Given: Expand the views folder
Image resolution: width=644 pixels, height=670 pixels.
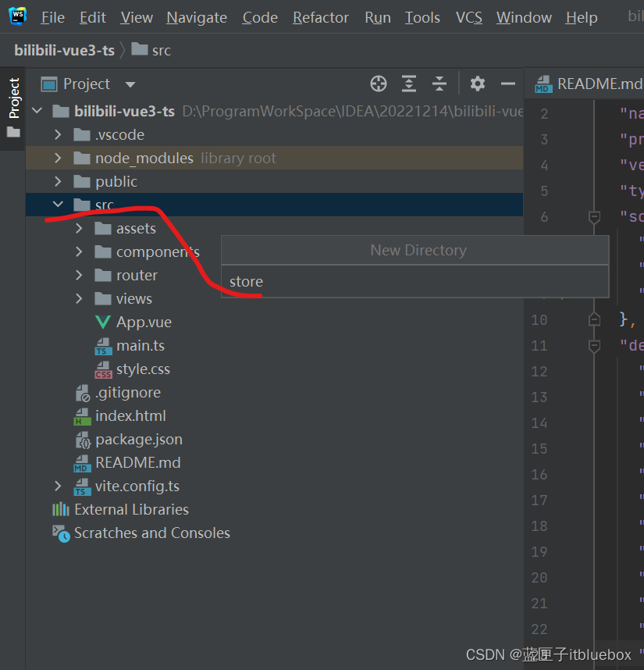Looking at the screenshot, I should (79, 298).
